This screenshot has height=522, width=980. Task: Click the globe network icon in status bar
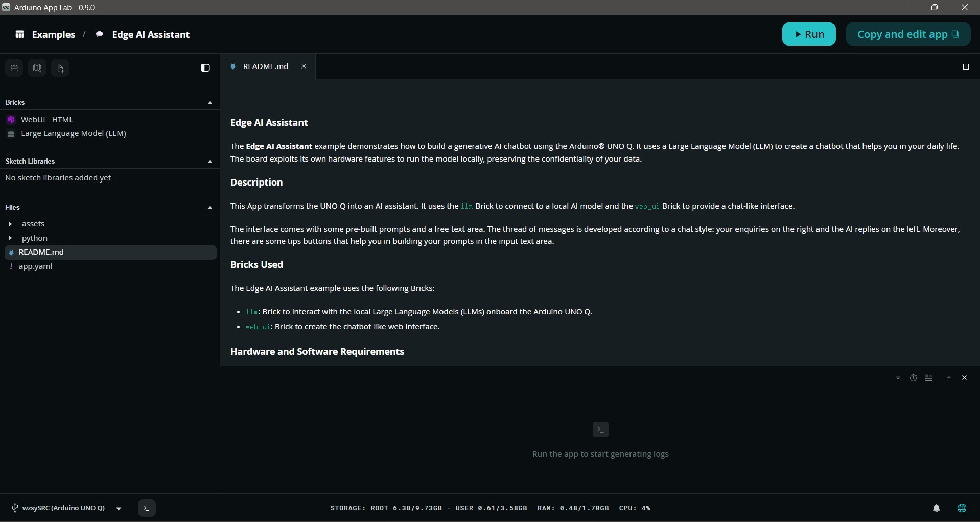962,508
